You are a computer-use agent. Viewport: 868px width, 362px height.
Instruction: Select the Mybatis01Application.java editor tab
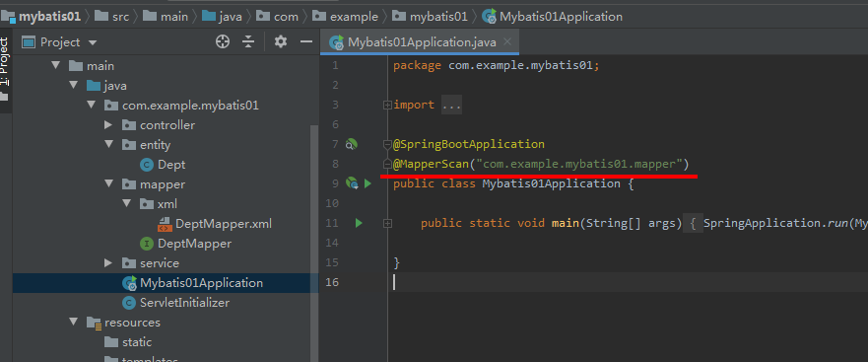point(420,42)
